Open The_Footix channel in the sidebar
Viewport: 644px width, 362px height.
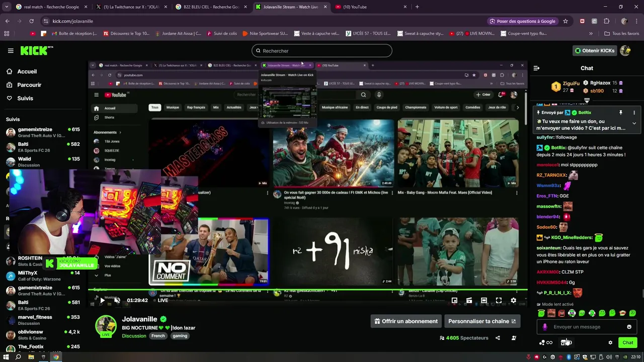43,347
